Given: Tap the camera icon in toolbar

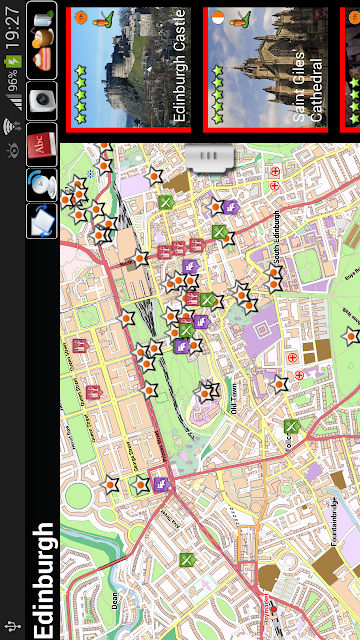Looking at the screenshot, I should (42, 101).
